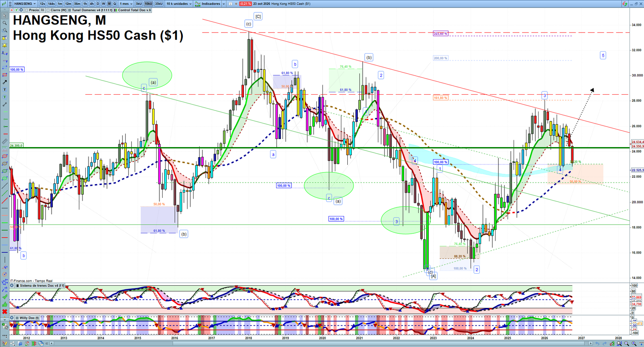Toggle the Tunel Domenec v4 indicator box

pyautogui.click(x=69, y=10)
